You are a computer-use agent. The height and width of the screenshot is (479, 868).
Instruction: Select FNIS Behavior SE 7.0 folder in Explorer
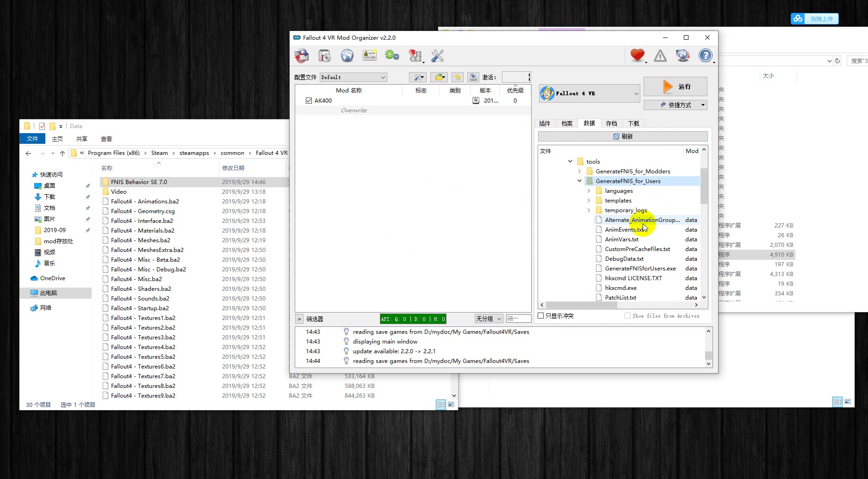(139, 182)
